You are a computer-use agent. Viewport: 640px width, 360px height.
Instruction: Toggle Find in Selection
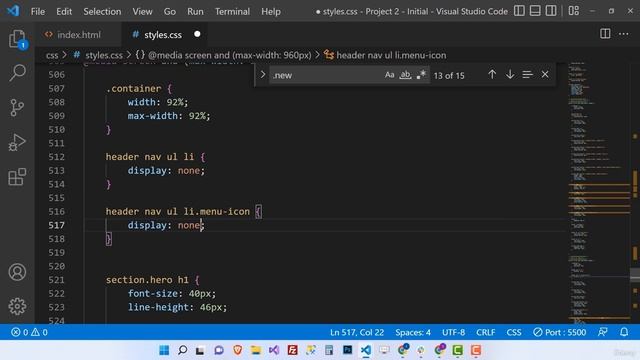tap(527, 74)
